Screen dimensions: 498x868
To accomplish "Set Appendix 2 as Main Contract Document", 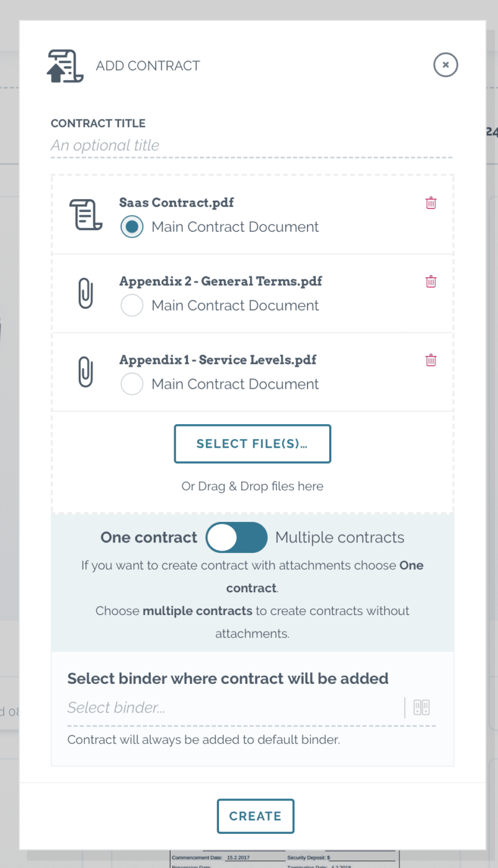I will (x=131, y=306).
